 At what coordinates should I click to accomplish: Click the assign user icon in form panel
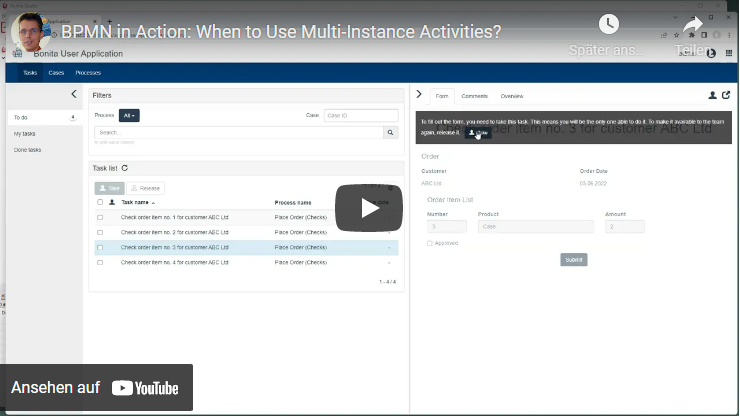[712, 95]
